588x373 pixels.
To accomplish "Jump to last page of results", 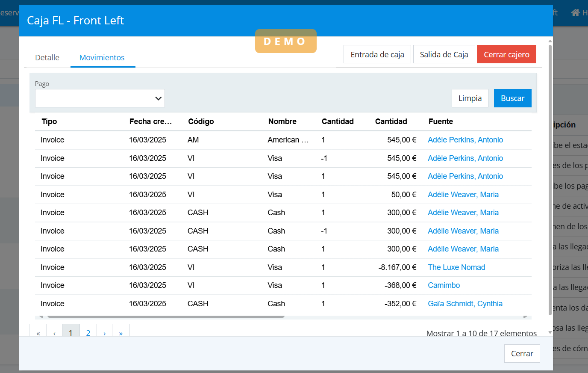I will 121,333.
